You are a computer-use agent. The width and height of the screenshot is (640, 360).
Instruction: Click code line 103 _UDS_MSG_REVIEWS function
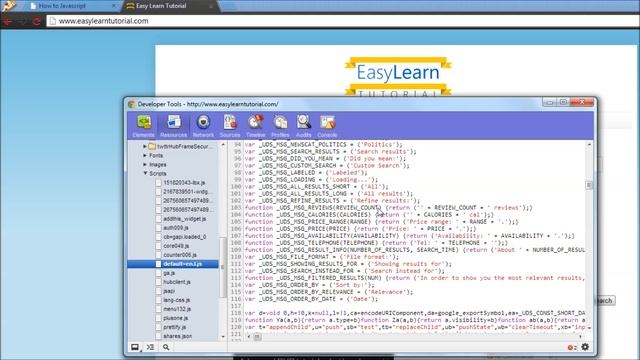pos(389,208)
